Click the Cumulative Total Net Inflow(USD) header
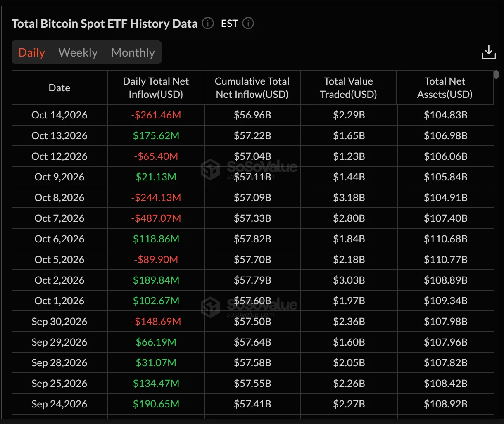504x424 pixels. tap(252, 88)
